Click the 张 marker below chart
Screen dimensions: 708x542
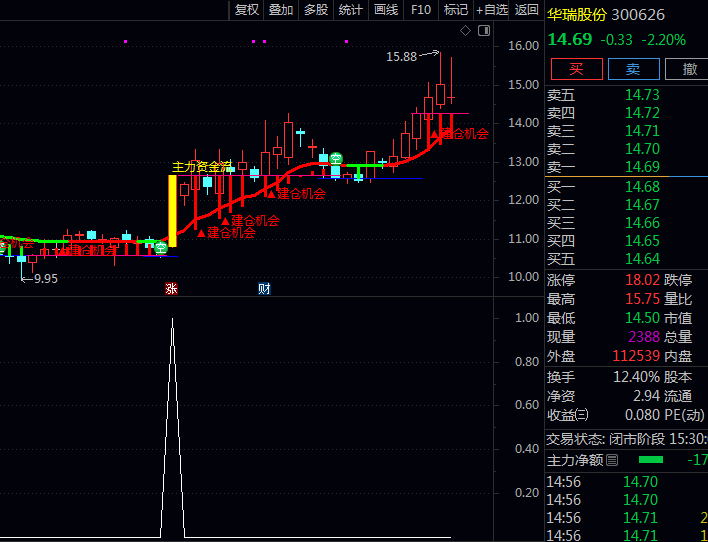(x=171, y=289)
